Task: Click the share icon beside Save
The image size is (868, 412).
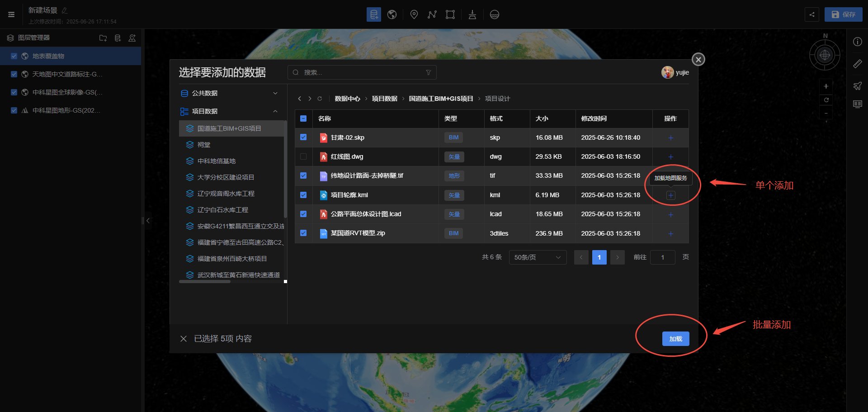Action: pyautogui.click(x=812, y=14)
